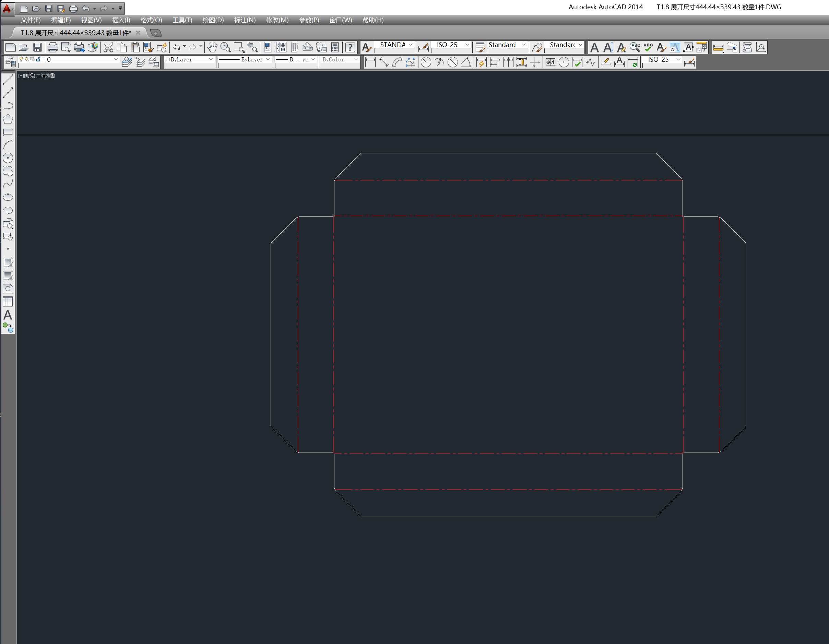
Task: Select the Circle drawing tool
Action: point(8,157)
